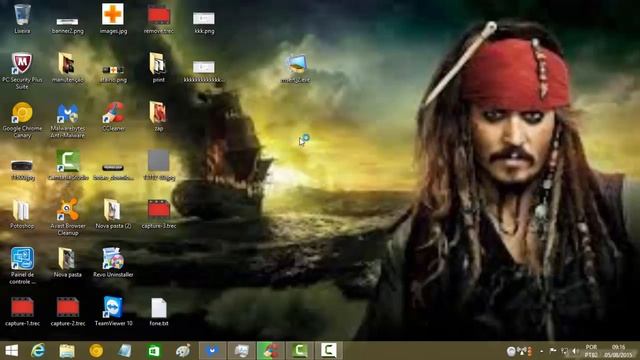Open Action Center flag in tray
Screen dimensions: 640x360
(553, 351)
